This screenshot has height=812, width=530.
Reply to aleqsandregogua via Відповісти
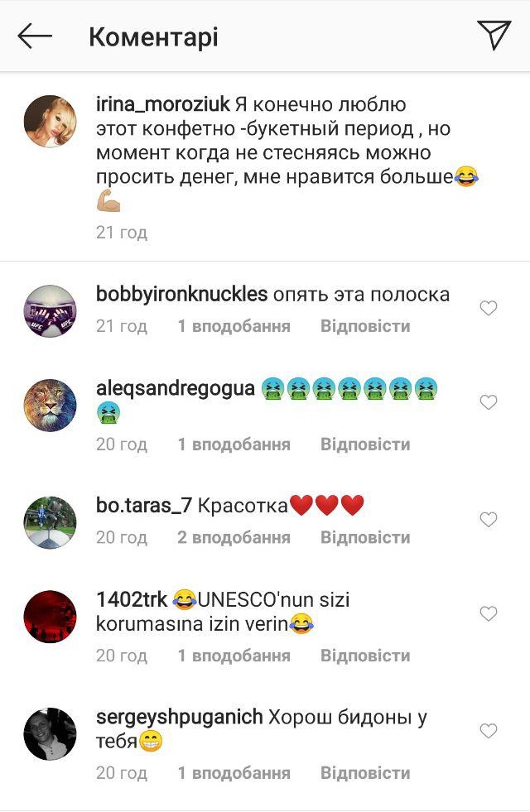pyautogui.click(x=365, y=444)
